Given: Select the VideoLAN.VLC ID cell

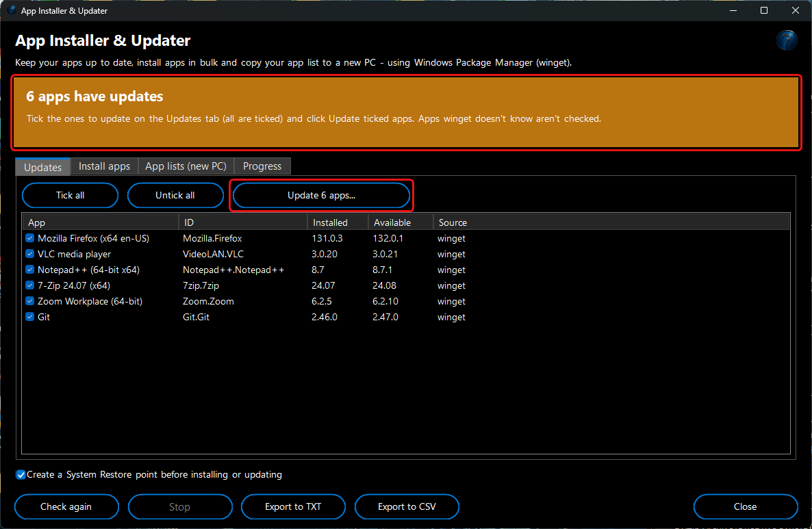Looking at the screenshot, I should click(213, 254).
